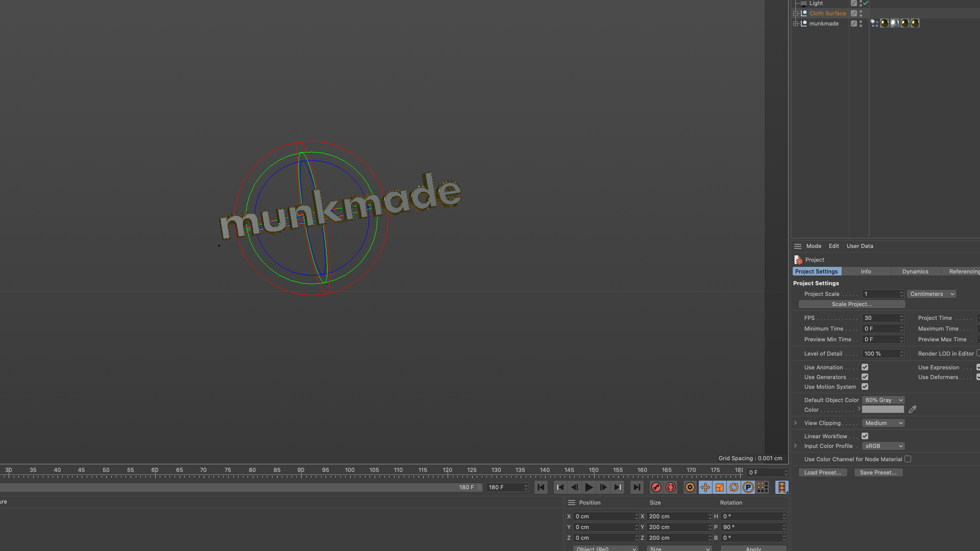The height and width of the screenshot is (551, 980).
Task: Select the munkmade gold material thumbnail
Action: [x=884, y=23]
